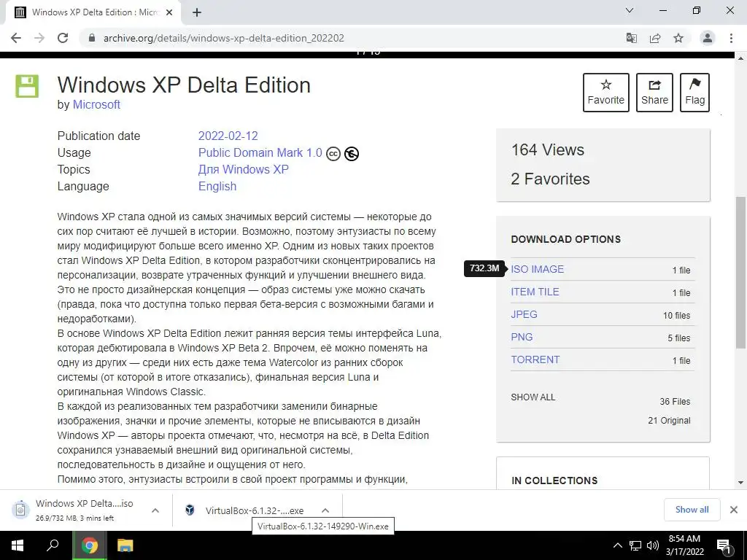
Task: Click the public domain mark icon
Action: pos(352,154)
